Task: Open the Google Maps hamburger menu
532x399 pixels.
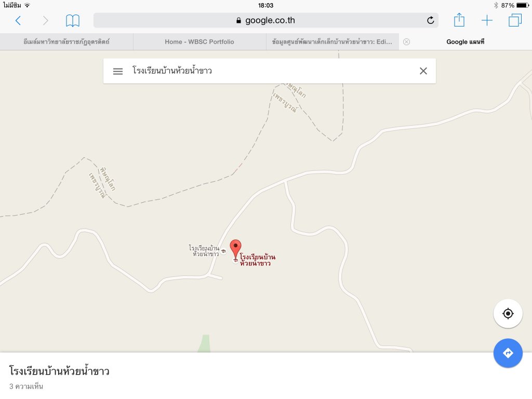Action: 118,71
